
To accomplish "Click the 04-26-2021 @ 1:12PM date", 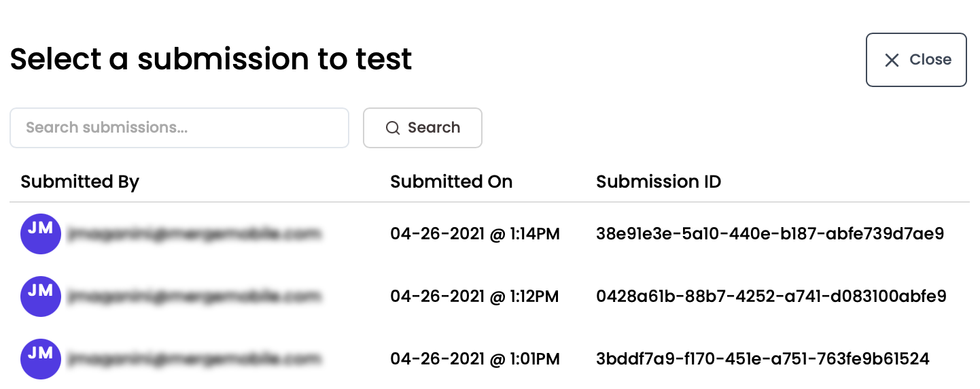I will point(474,297).
